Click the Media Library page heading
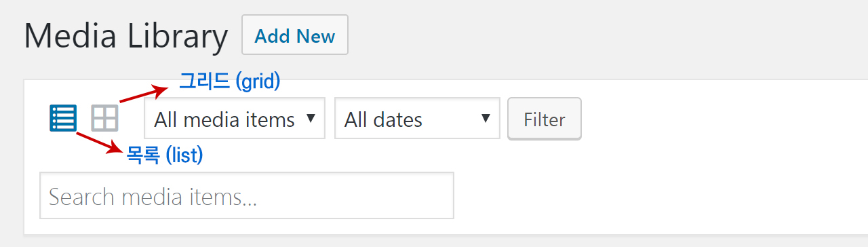This screenshot has height=247, width=868. pos(126,37)
